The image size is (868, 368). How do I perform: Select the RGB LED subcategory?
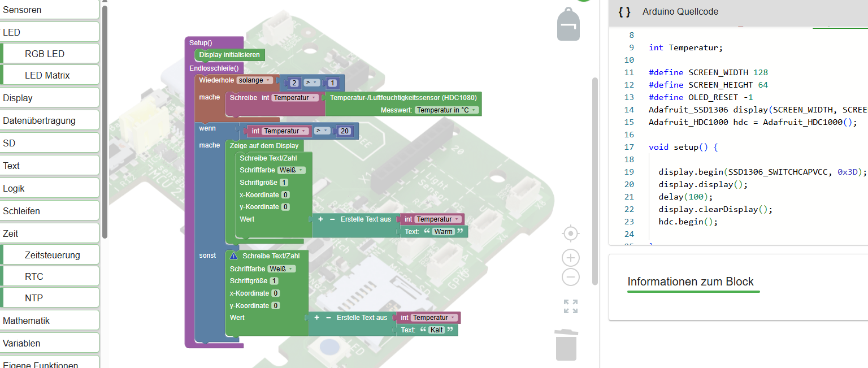(x=50, y=54)
